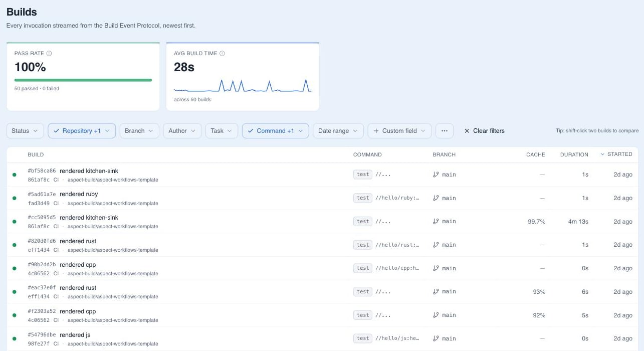This screenshot has height=351, width=644.
Task: Click the 6s duration value
Action: pyautogui.click(x=585, y=292)
